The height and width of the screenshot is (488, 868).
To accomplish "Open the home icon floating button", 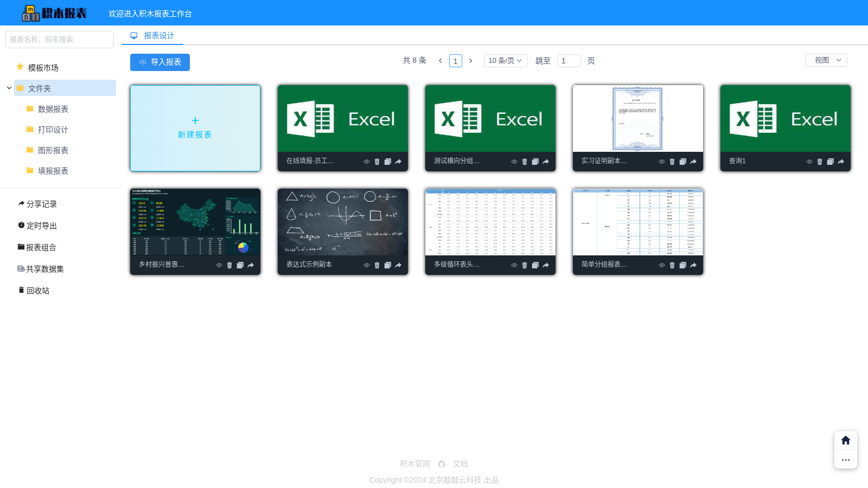I will [x=846, y=440].
